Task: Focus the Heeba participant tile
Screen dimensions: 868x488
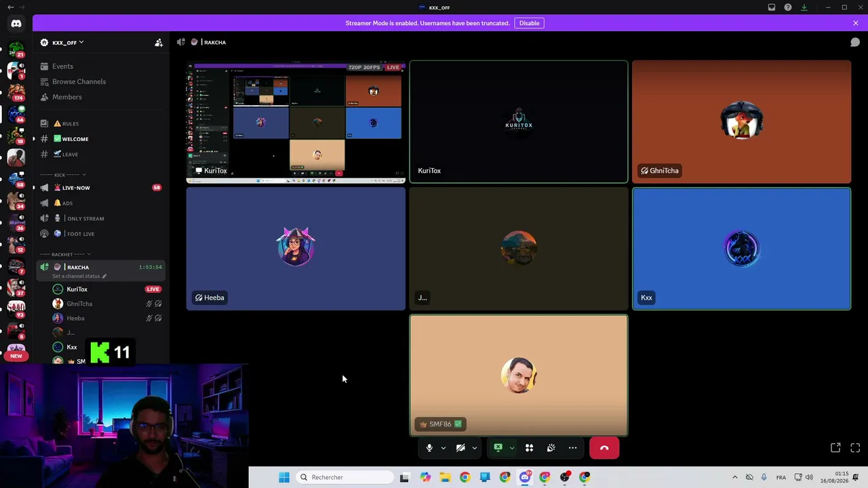Action: pyautogui.click(x=296, y=249)
